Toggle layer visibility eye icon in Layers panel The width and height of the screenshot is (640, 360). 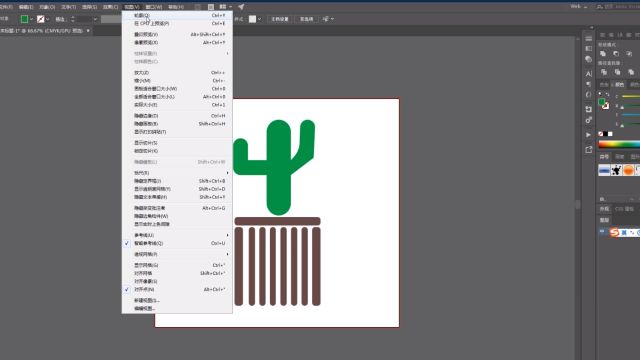pyautogui.click(x=602, y=232)
